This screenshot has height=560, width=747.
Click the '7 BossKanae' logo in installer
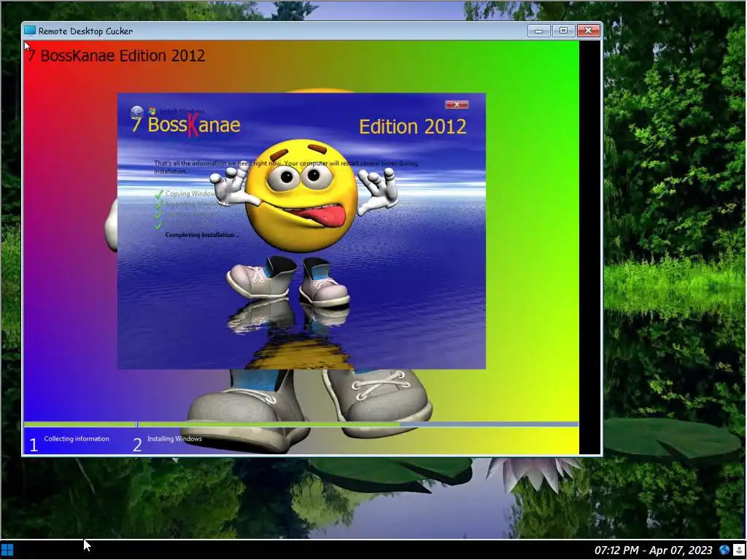click(186, 125)
